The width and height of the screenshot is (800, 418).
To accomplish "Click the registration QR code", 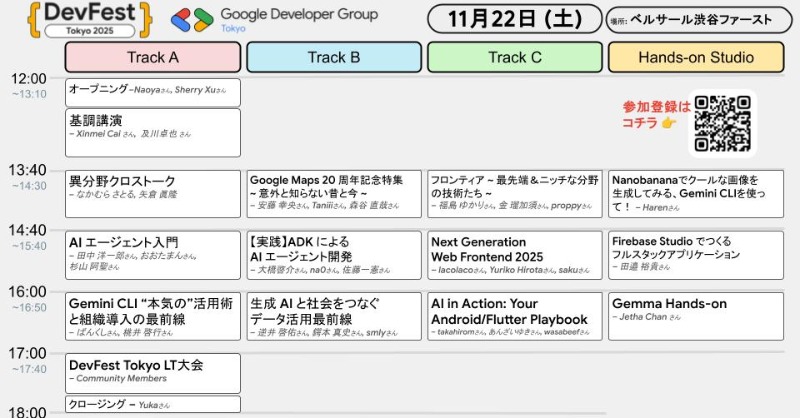I will click(722, 124).
